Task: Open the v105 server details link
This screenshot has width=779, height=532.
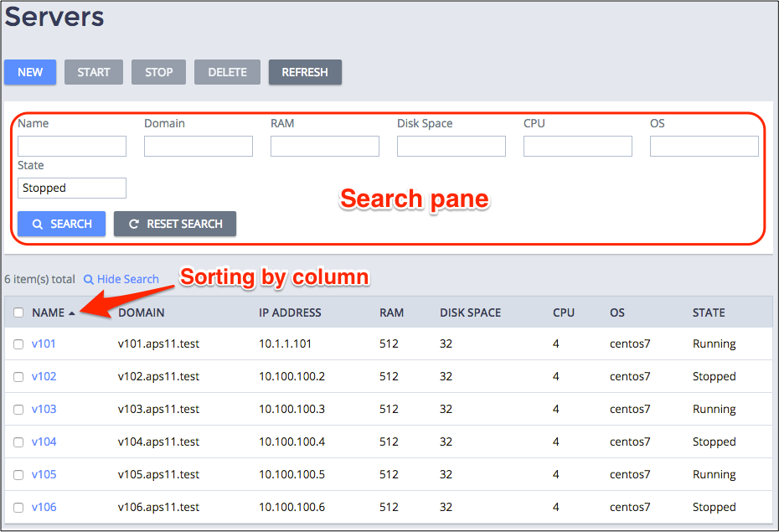Action: pyautogui.click(x=44, y=475)
